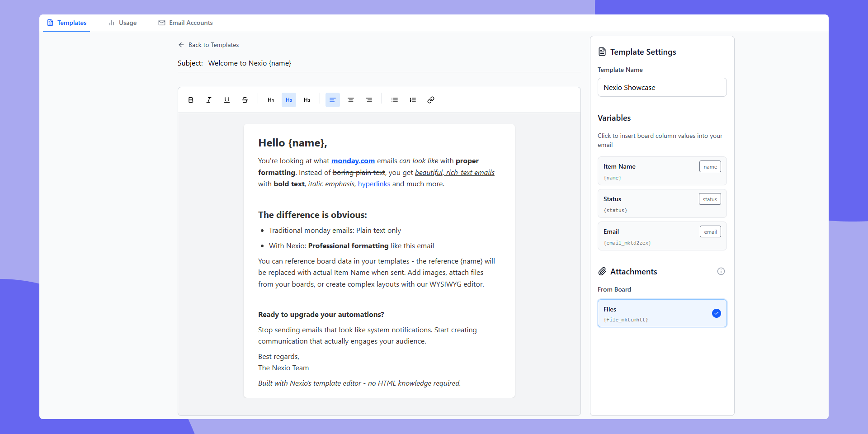Open the monday.com link in email body

tap(353, 161)
